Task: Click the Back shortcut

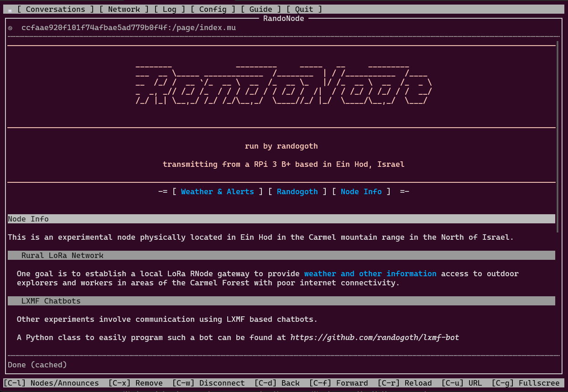Action: tap(277, 383)
